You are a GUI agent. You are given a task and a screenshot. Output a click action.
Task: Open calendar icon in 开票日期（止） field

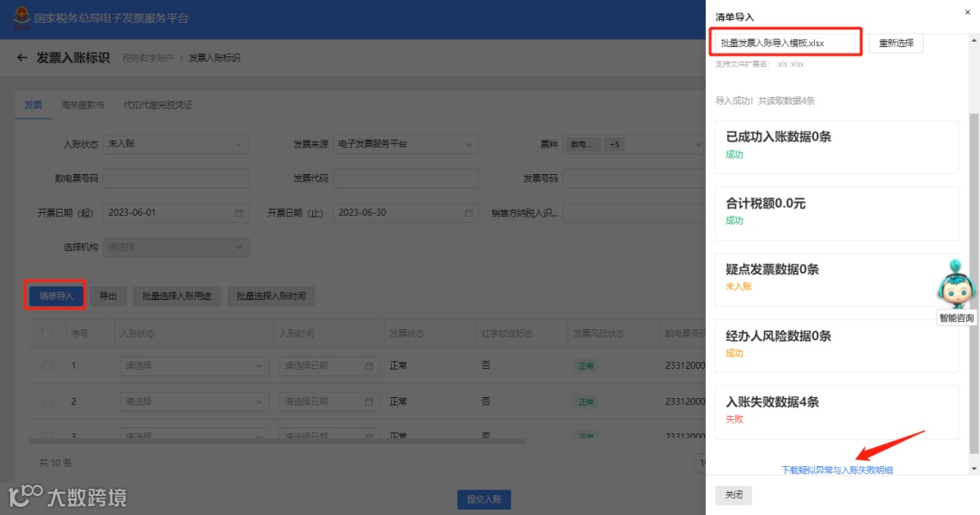(x=469, y=213)
